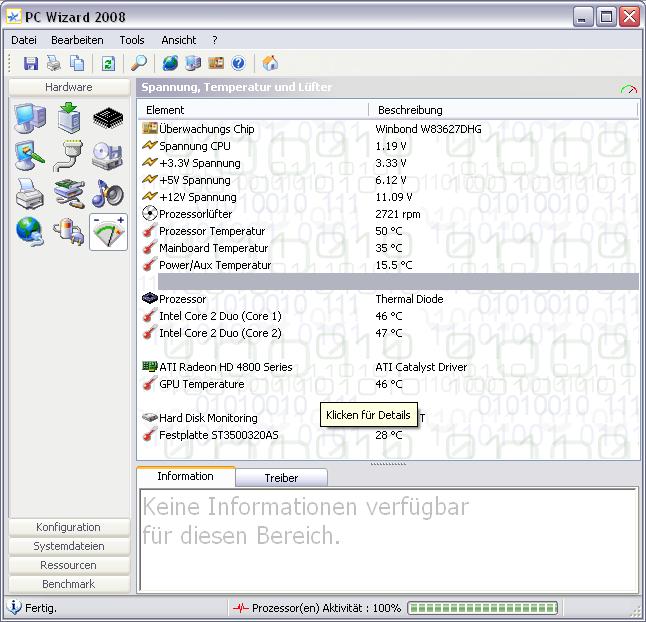
Task: Click the globe web toolbar icon
Action: pos(170,63)
